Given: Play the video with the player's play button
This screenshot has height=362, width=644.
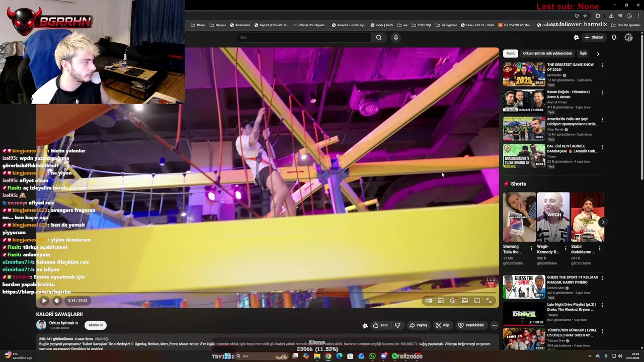Looking at the screenshot, I should (44, 301).
